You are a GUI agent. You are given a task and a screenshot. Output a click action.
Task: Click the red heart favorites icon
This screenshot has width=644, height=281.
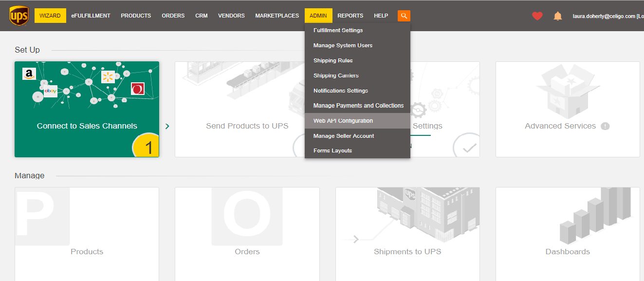pyautogui.click(x=537, y=16)
